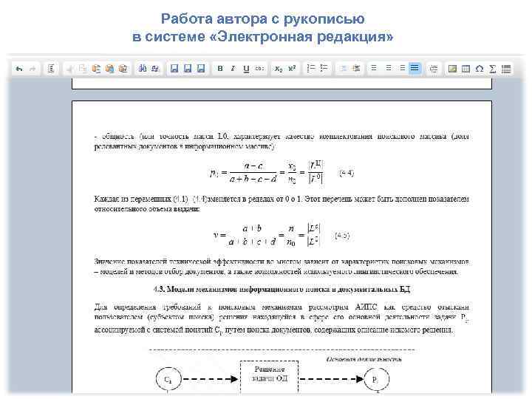The width and height of the screenshot is (532, 399).
Task: Apply strikethrough with the abc icon
Action: [259, 69]
